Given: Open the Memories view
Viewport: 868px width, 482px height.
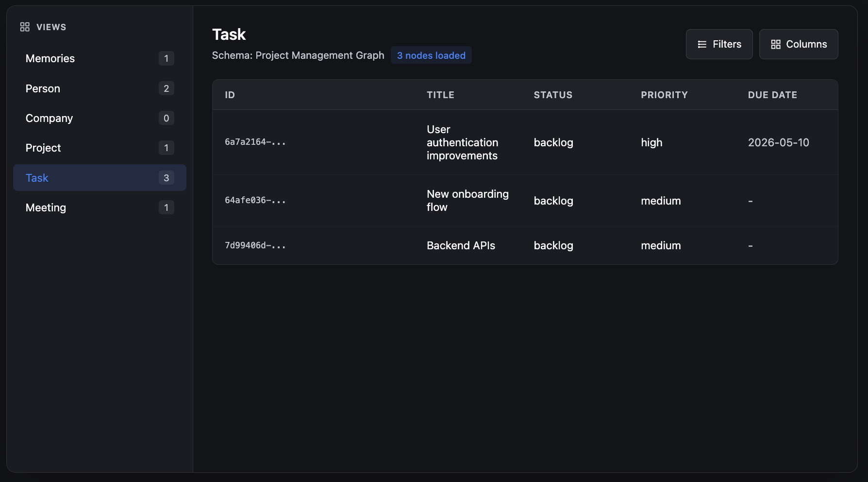Looking at the screenshot, I should [50, 58].
